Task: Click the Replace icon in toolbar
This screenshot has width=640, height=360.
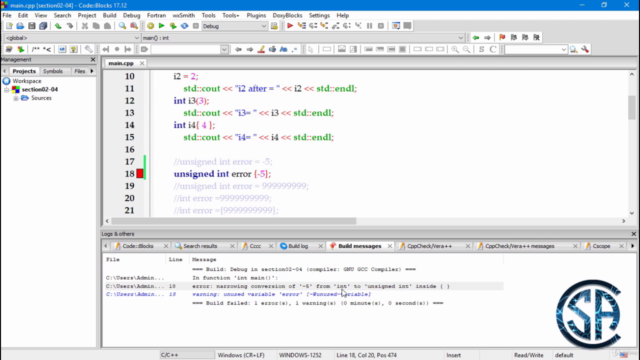Action: point(133,26)
